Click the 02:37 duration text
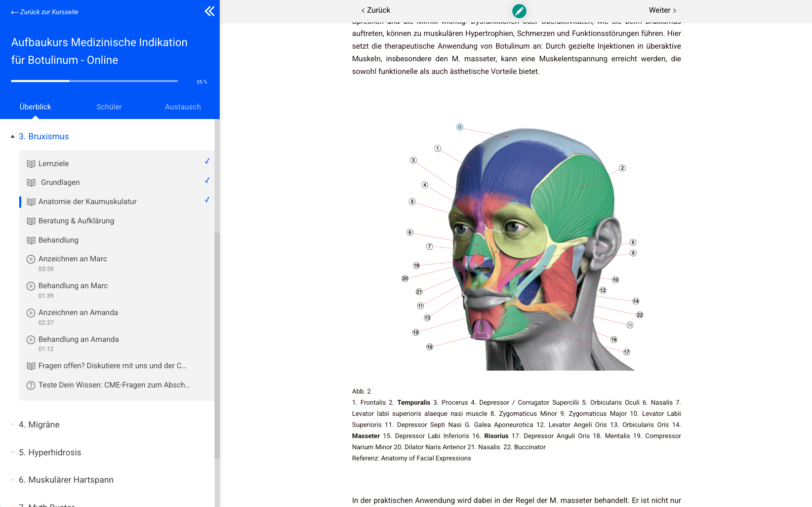The image size is (812, 507). (46, 323)
